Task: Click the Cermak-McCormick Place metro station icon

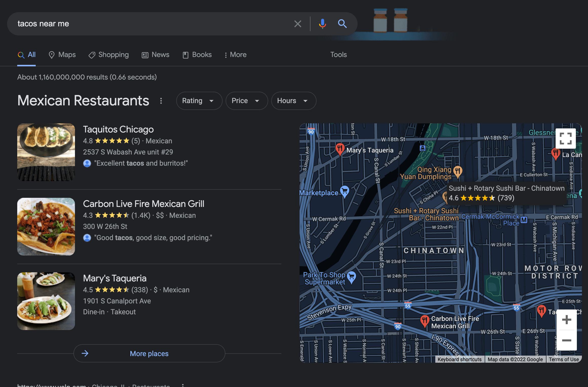Action: click(524, 220)
